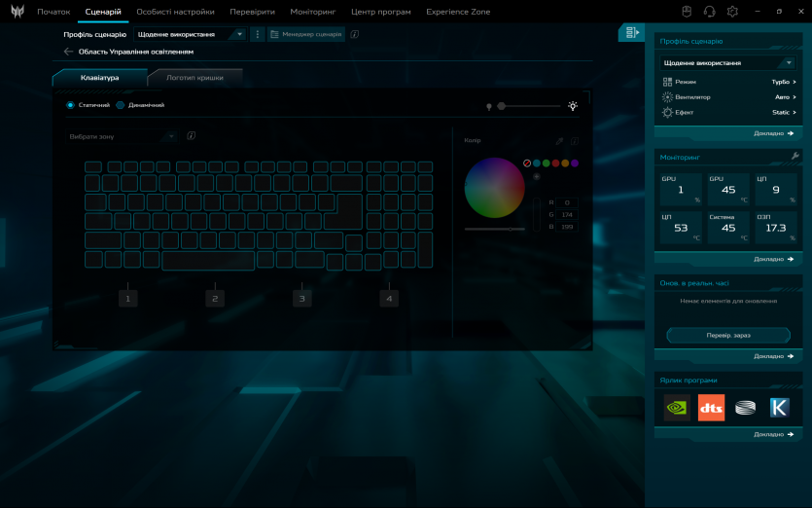Viewport: 812px width, 508px height.
Task: Select the Динамічний radio option
Action: click(121, 105)
